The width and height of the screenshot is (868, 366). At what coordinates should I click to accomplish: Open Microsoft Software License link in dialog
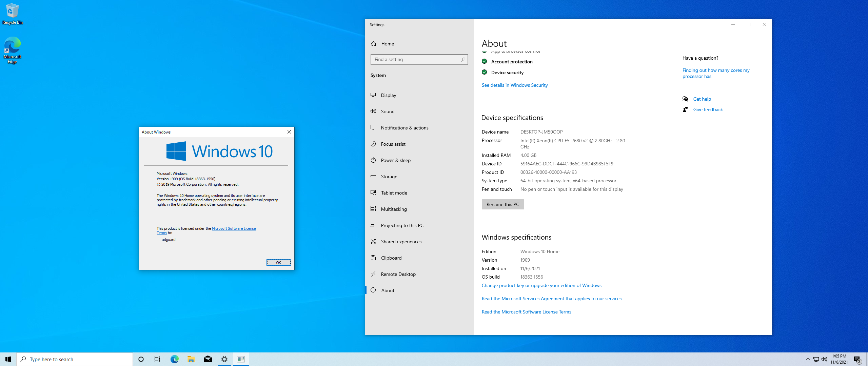pos(234,228)
